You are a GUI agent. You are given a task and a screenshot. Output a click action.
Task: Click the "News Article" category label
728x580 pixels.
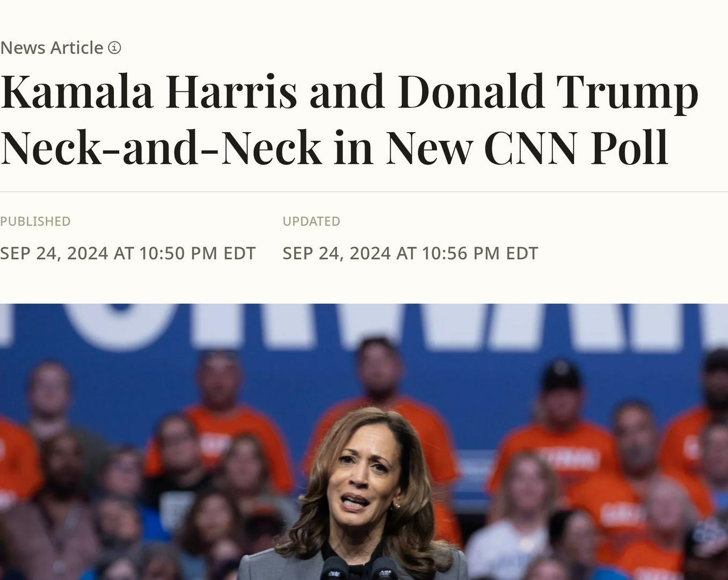click(52, 48)
